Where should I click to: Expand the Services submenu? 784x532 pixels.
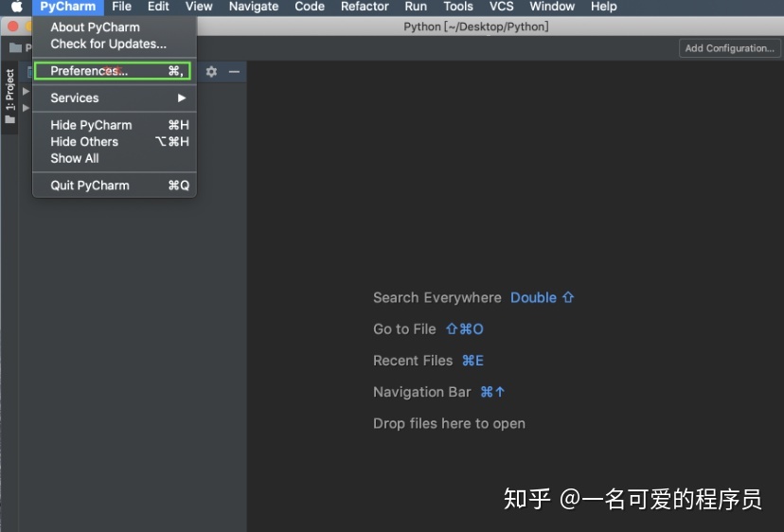point(115,98)
